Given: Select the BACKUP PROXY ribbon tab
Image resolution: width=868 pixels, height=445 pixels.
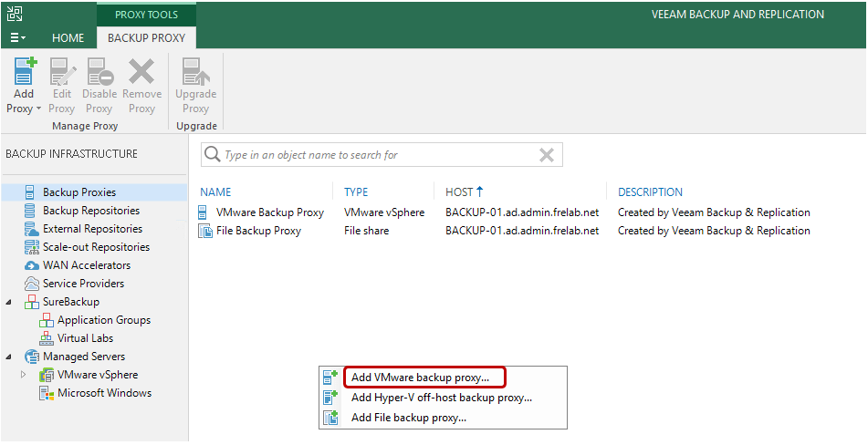Looking at the screenshot, I should click(x=146, y=38).
